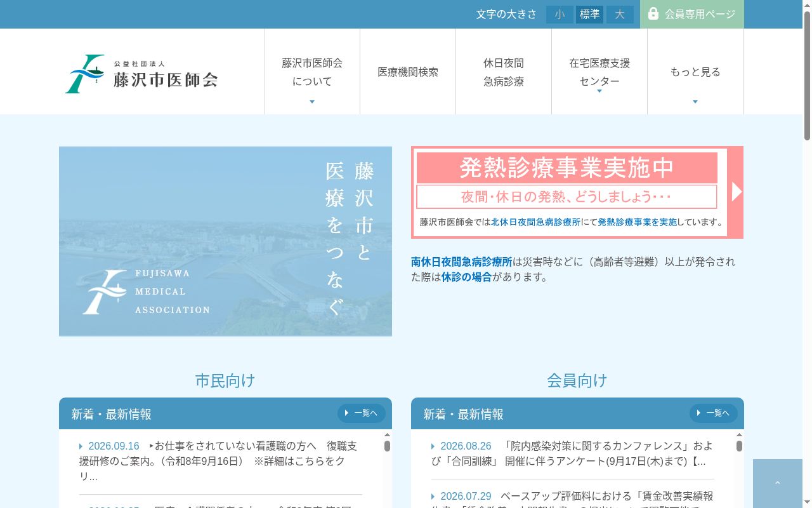This screenshot has height=508, width=812.
Task: Click the bullet arrow beside the 2026.07.29 news item
Action: pyautogui.click(x=433, y=497)
